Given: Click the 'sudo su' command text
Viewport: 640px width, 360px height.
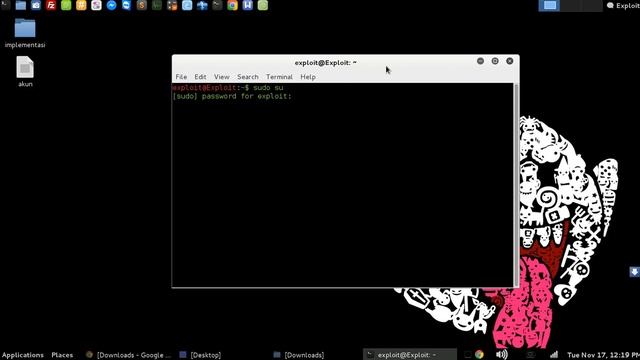Looking at the screenshot, I should click(x=268, y=88).
